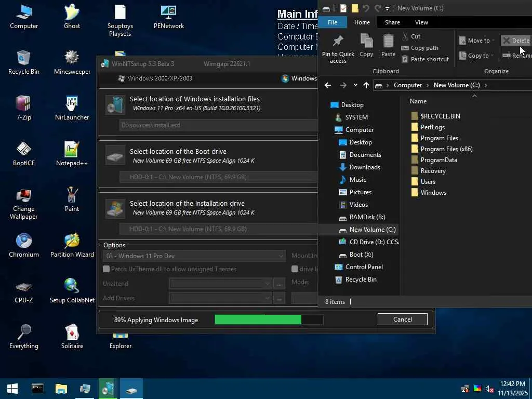Switch to the View ribbon tab
The height and width of the screenshot is (399, 532).
pyautogui.click(x=421, y=22)
